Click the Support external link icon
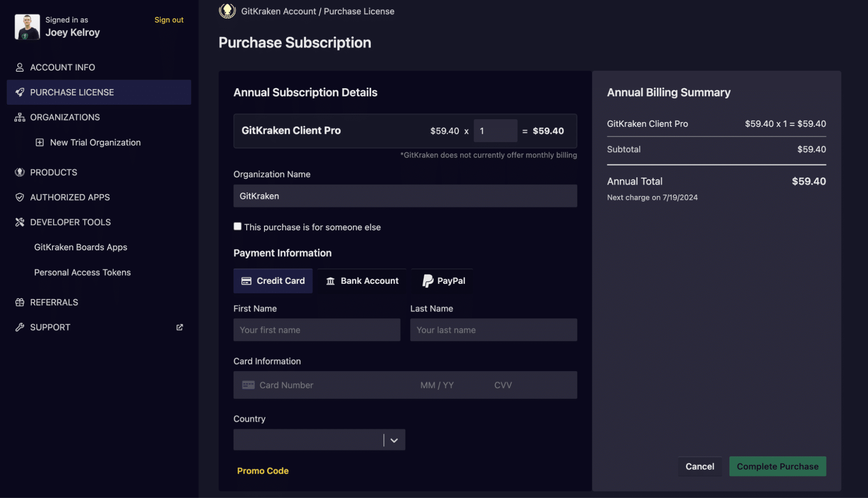This screenshot has width=868, height=498. [x=179, y=327]
